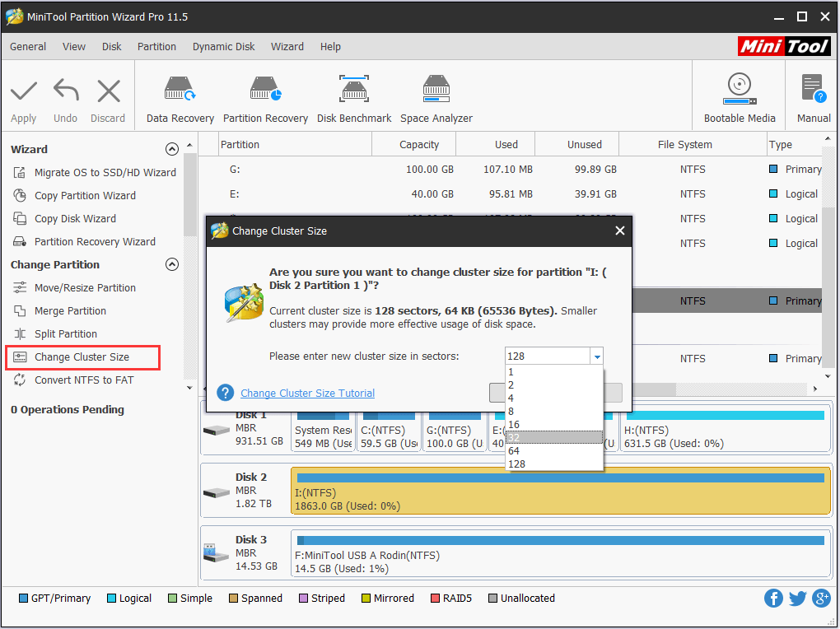The image size is (840, 629).
Task: Choose Move/Resize Partition
Action: pos(74,287)
